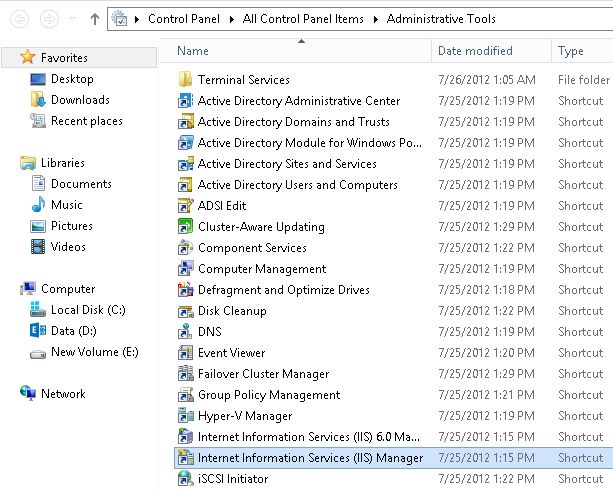Viewport: 613px width, 490px height.
Task: Open Desktop in Favorites
Action: pyautogui.click(x=72, y=79)
